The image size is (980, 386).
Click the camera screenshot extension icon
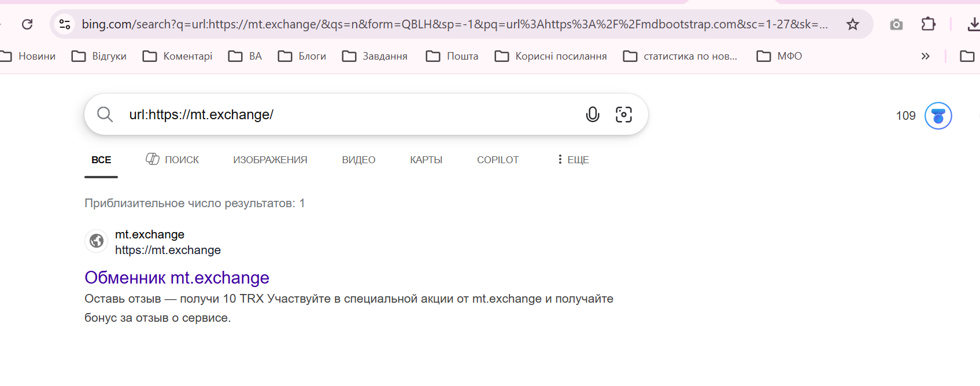click(x=896, y=24)
